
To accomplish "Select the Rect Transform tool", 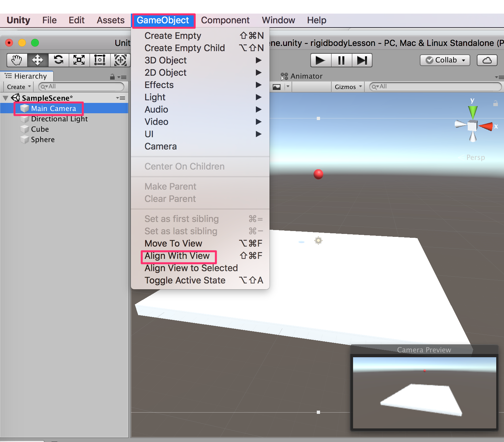I will click(x=100, y=60).
